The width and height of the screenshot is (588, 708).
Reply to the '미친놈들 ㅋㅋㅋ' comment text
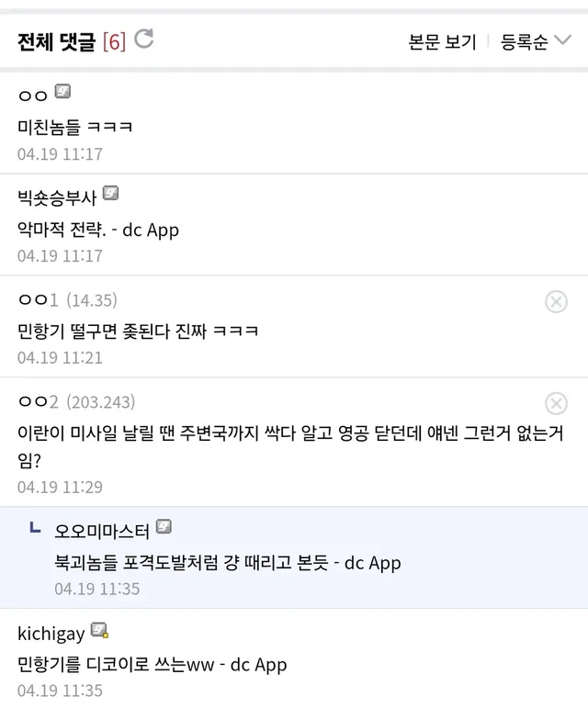(x=75, y=127)
